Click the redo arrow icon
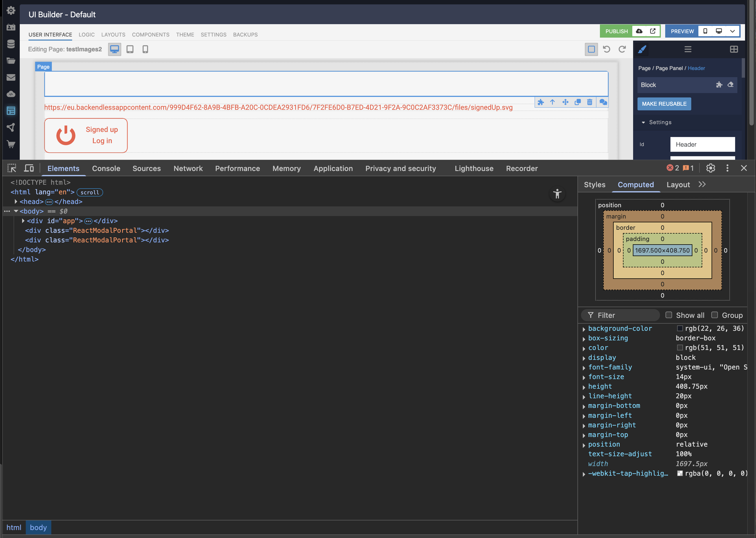 pyautogui.click(x=622, y=49)
